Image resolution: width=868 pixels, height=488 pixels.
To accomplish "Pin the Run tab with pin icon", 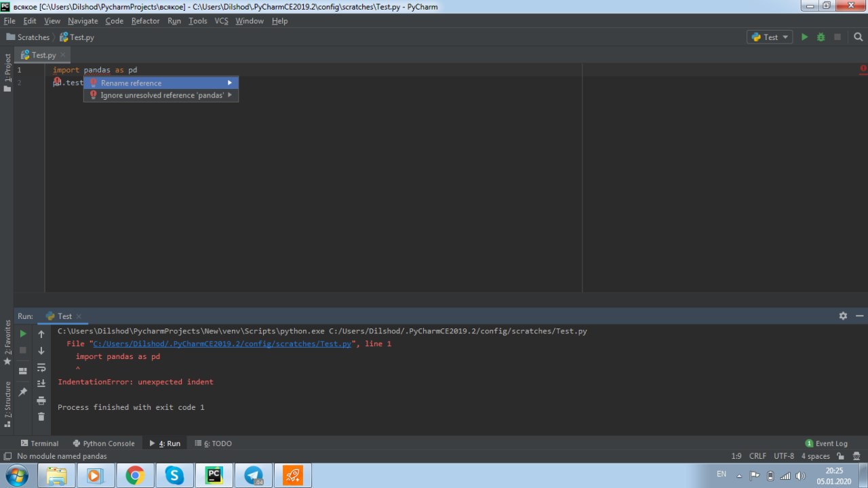I will pyautogui.click(x=23, y=392).
